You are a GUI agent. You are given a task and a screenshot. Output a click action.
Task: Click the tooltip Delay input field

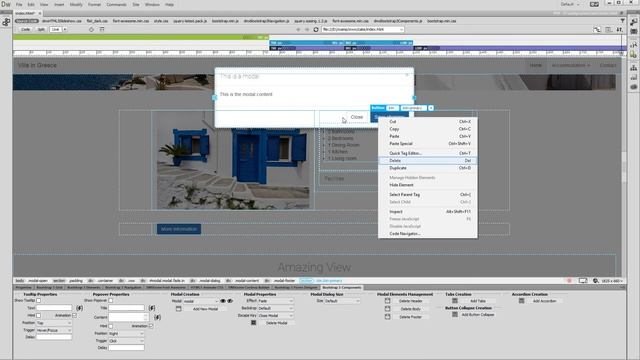pyautogui.click(x=54, y=337)
